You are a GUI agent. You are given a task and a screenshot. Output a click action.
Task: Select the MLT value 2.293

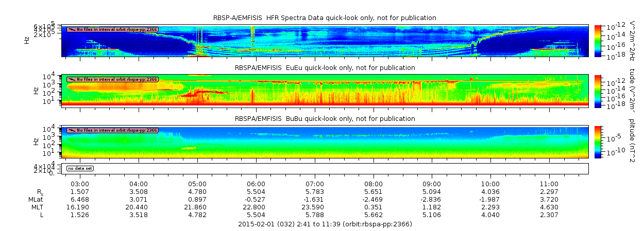490,207
